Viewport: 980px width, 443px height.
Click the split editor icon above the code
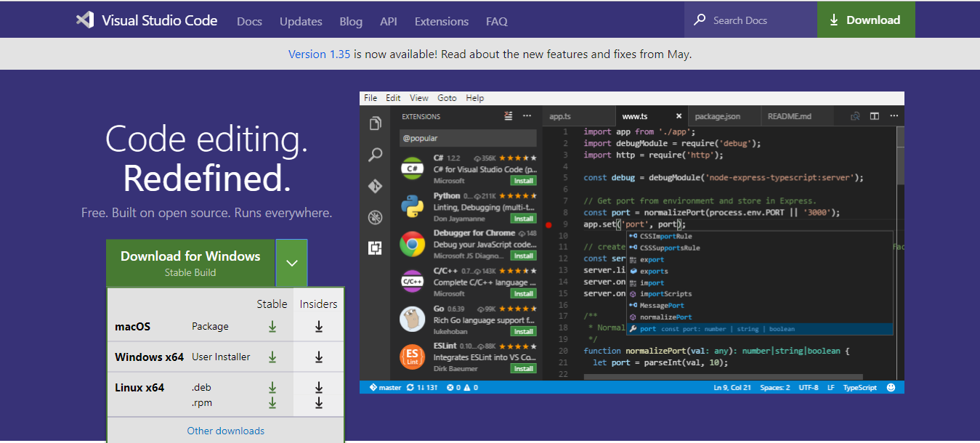(874, 115)
